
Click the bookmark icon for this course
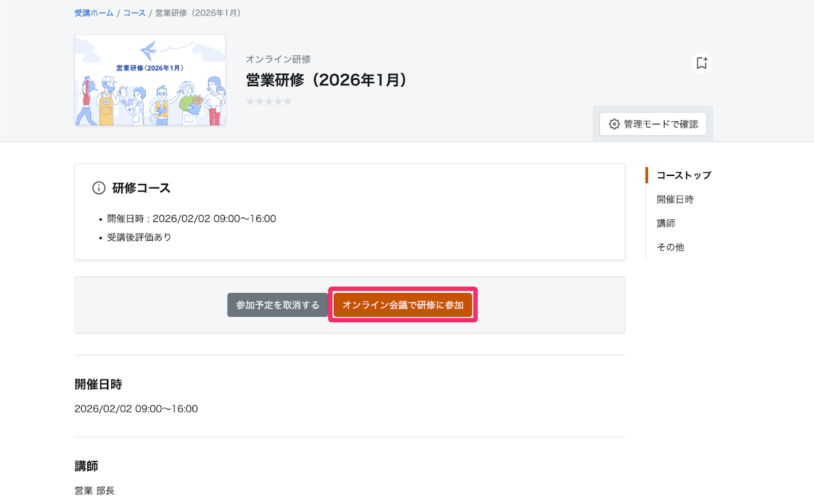point(701,63)
